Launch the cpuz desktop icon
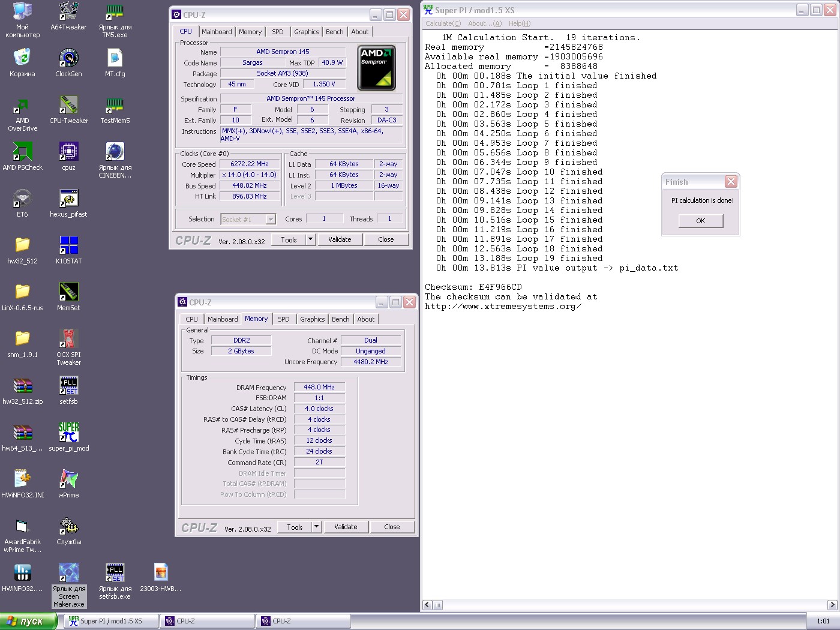The image size is (840, 630). pyautogui.click(x=68, y=152)
